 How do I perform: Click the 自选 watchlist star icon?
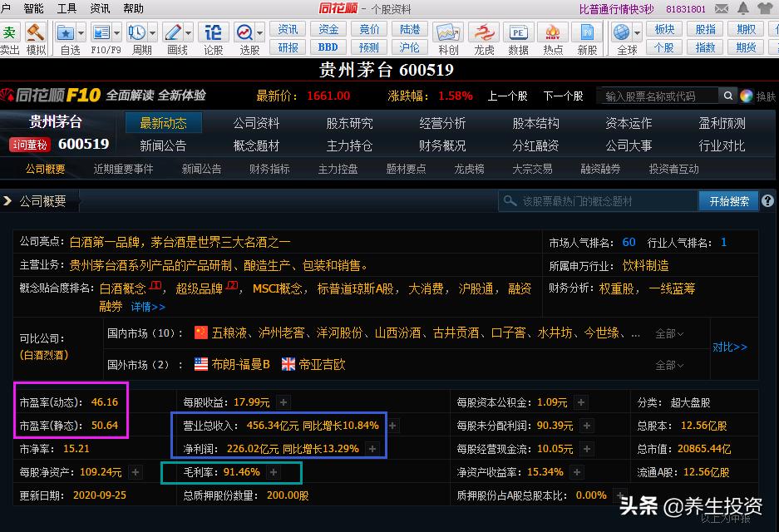pyautogui.click(x=67, y=32)
